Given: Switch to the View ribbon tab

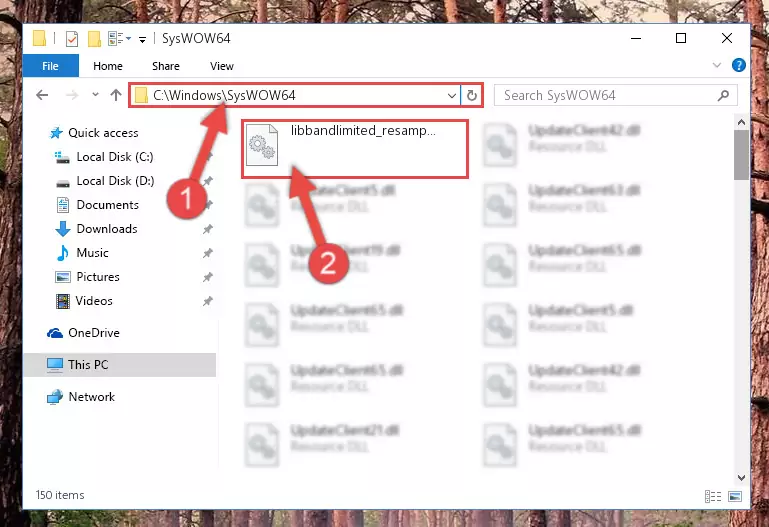Looking at the screenshot, I should point(222,66).
